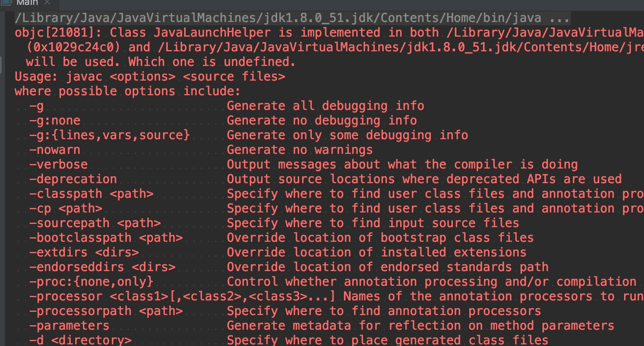The image size is (644, 346).
Task: Click 'where possible options include:' text
Action: click(127, 92)
